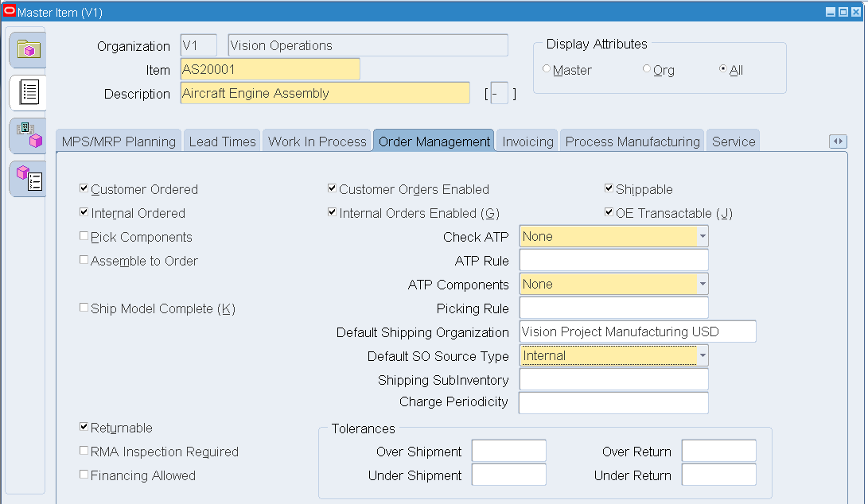Click the Oracle logo in title bar
This screenshot has width=868, height=504.
click(x=10, y=11)
